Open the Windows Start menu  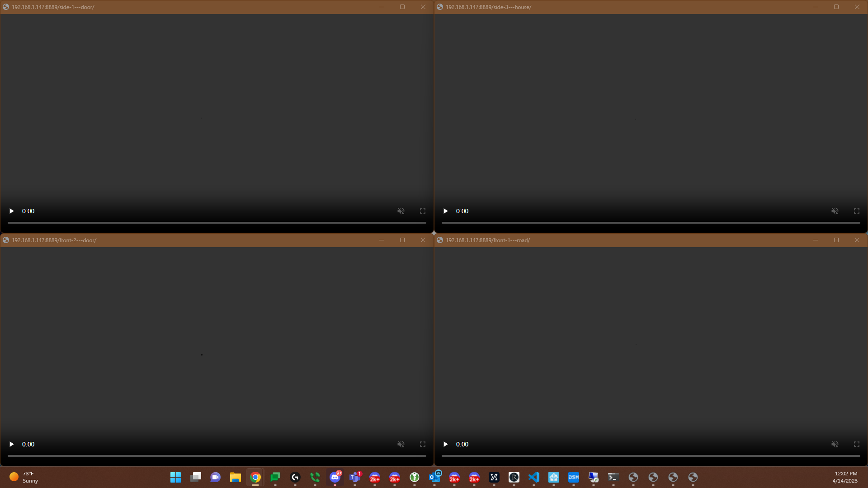pos(175,478)
